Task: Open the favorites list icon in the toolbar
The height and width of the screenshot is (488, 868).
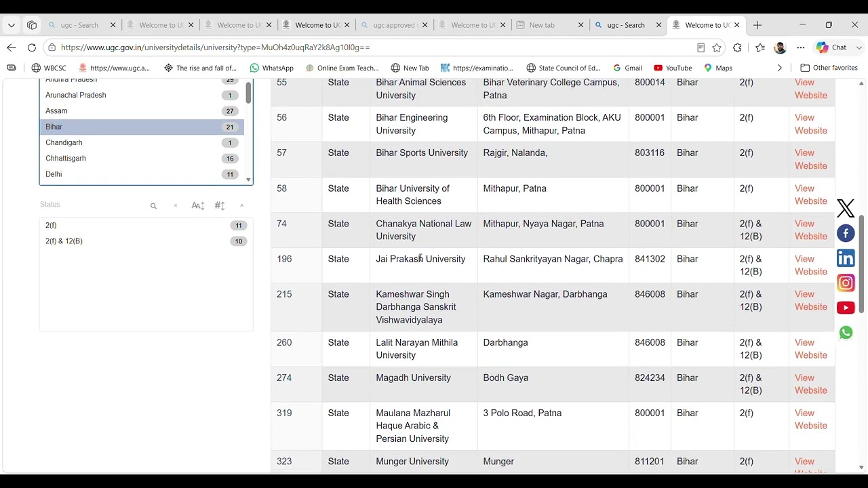Action: click(x=760, y=47)
